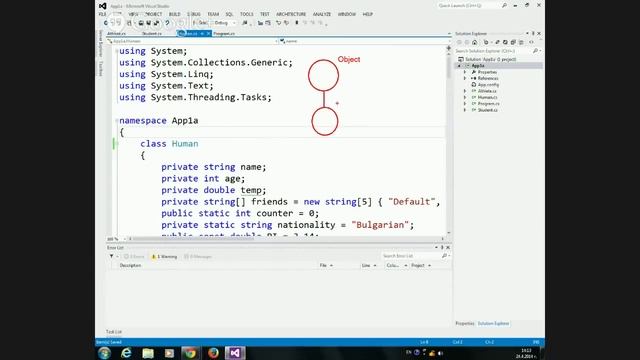This screenshot has height=360, width=640.
Task: Open the TEAM menu
Action: point(213,14)
